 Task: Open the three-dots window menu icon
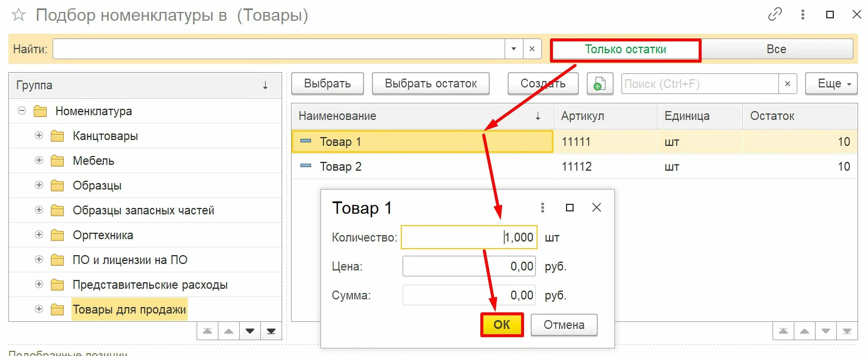803,14
